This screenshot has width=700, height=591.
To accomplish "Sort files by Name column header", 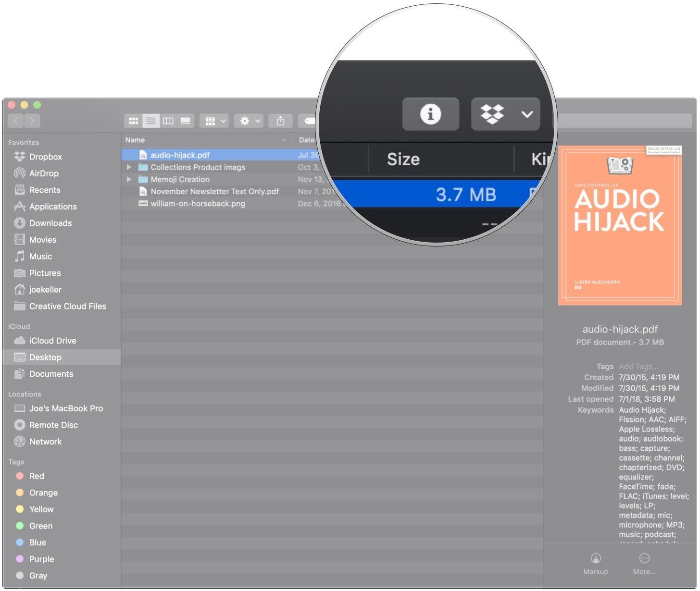I will click(x=135, y=140).
